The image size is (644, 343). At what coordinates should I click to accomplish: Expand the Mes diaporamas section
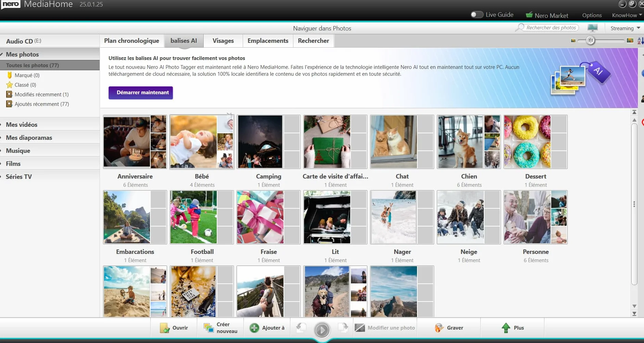pyautogui.click(x=50, y=137)
